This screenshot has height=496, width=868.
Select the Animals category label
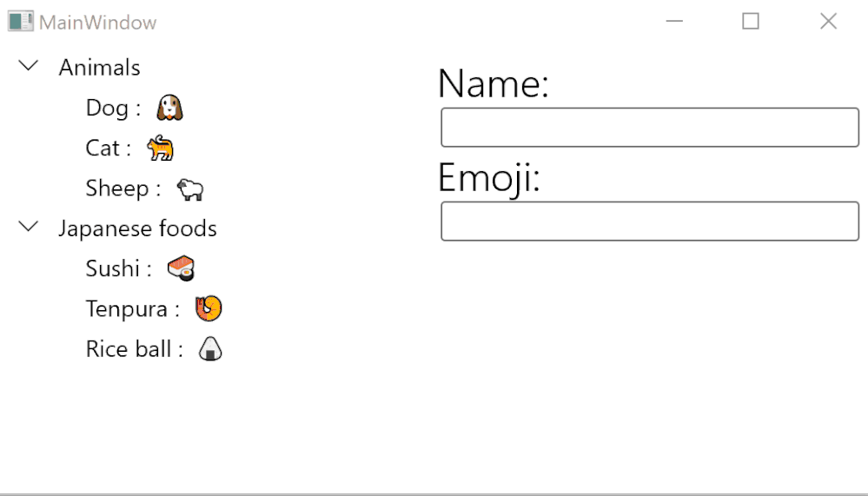(99, 67)
